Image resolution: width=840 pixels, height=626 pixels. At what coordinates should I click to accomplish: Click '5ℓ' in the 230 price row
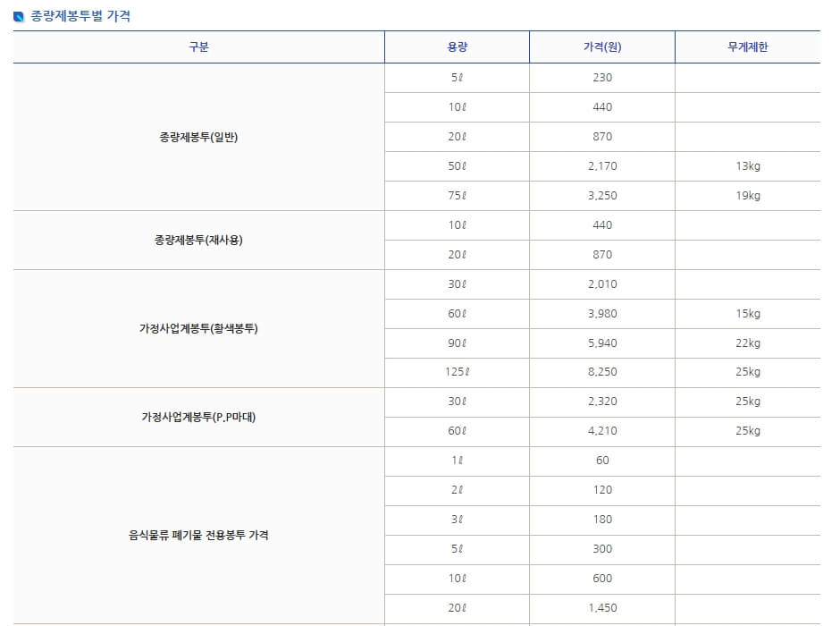coord(457,78)
